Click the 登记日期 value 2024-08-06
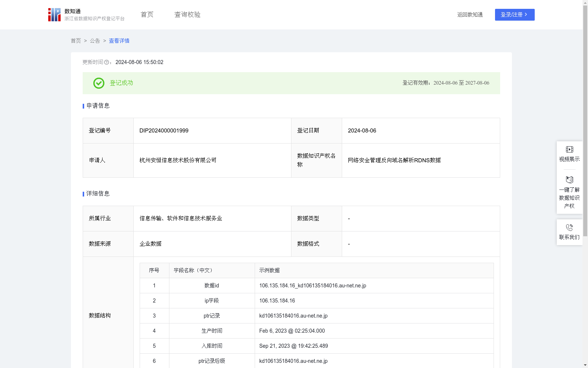The image size is (588, 368). pos(362,131)
